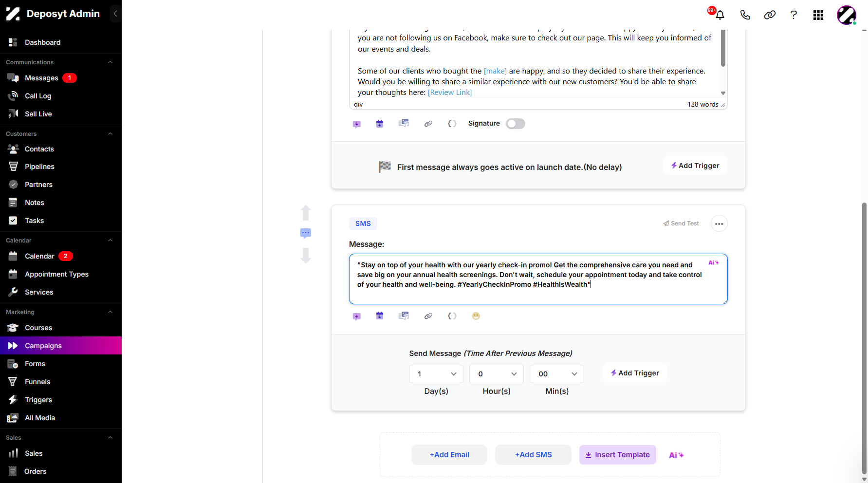Image resolution: width=868 pixels, height=483 pixels.
Task: Open the SMS more options ellipsis
Action: [x=719, y=223]
